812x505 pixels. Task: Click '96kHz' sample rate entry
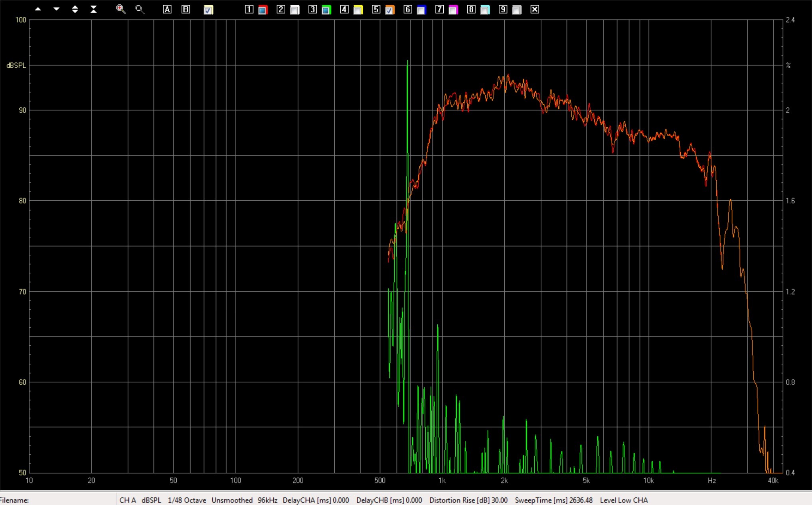(x=268, y=500)
